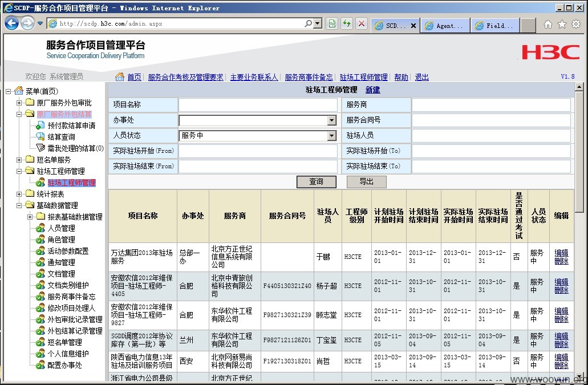Click 删除 in the 丁宝玺 row
Image resolution: width=588 pixels, height=385 pixels.
[x=561, y=344]
